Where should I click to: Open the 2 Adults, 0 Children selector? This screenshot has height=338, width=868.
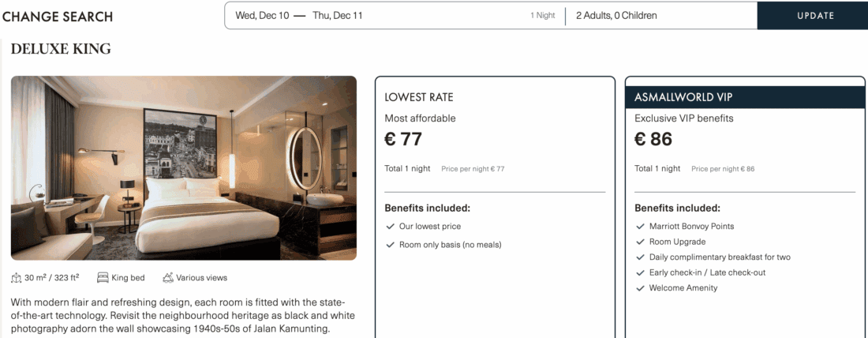click(x=616, y=16)
